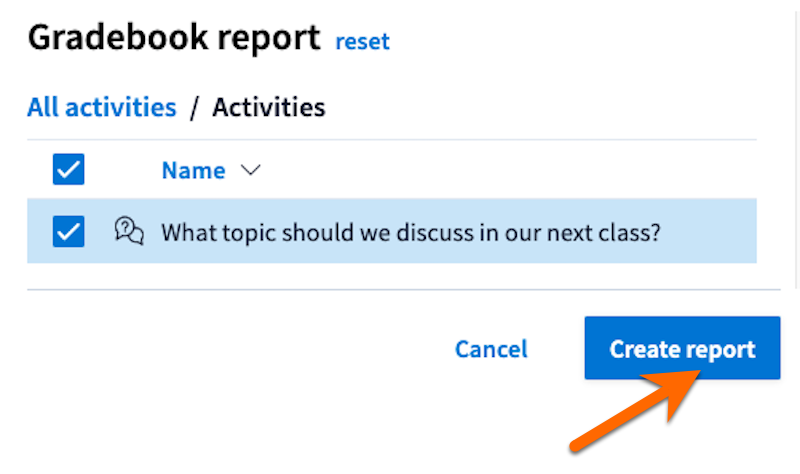This screenshot has height=474, width=800.
Task: Click the slash separator in the breadcrumb
Action: tap(195, 107)
